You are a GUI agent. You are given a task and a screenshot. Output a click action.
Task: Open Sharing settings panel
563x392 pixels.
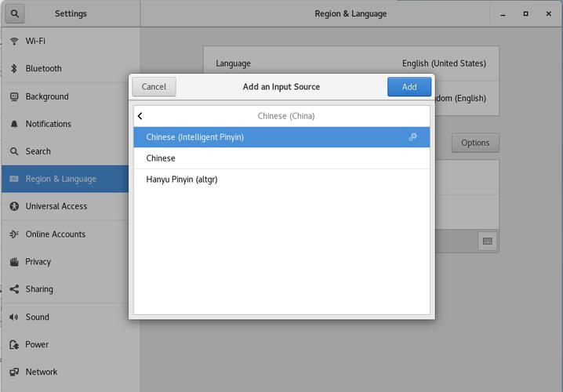click(65, 289)
